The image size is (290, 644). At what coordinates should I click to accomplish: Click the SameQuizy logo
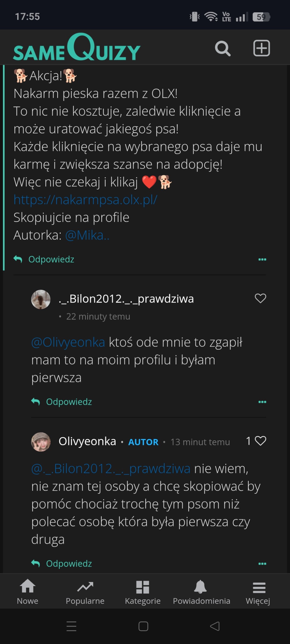click(77, 48)
